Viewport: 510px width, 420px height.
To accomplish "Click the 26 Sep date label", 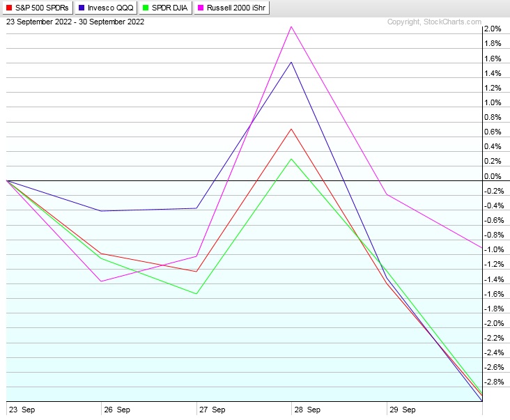I will [117, 410].
